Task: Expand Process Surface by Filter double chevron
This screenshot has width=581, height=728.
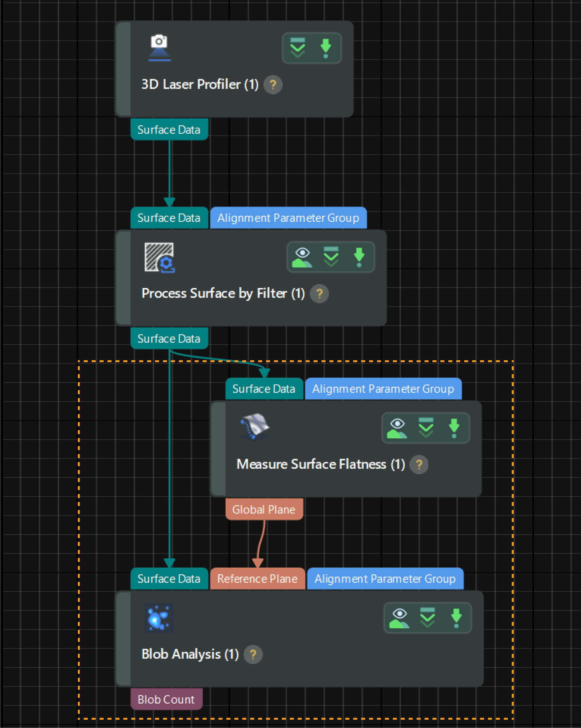Action: pos(331,257)
